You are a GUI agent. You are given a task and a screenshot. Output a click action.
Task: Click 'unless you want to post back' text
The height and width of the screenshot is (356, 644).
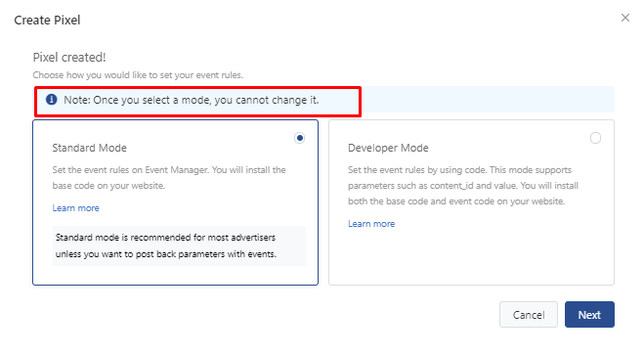pos(166,254)
